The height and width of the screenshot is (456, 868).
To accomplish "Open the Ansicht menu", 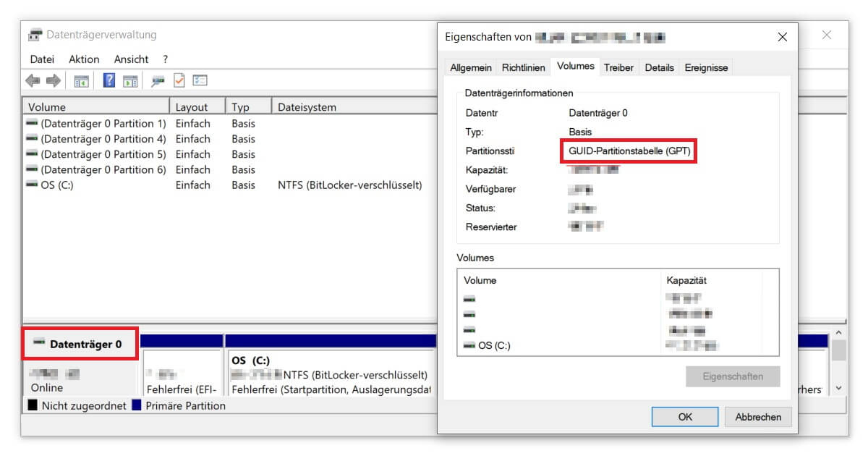I will 130,59.
